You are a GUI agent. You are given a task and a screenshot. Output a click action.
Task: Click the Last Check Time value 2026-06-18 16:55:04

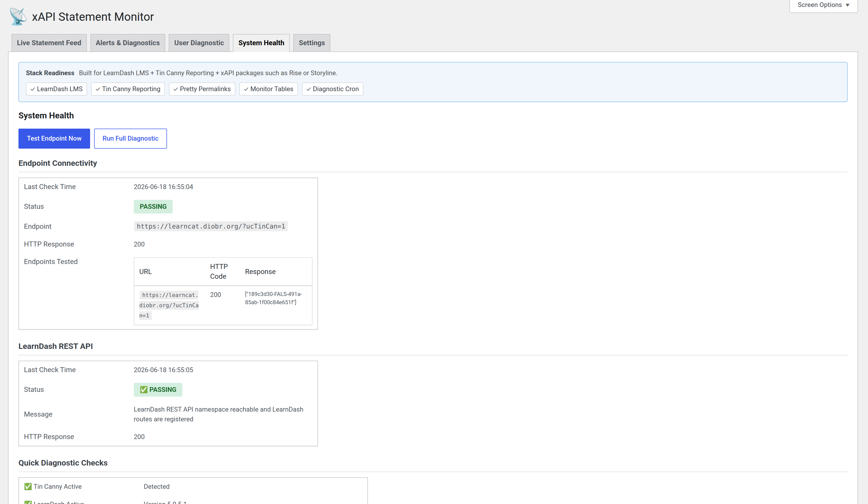[163, 187]
